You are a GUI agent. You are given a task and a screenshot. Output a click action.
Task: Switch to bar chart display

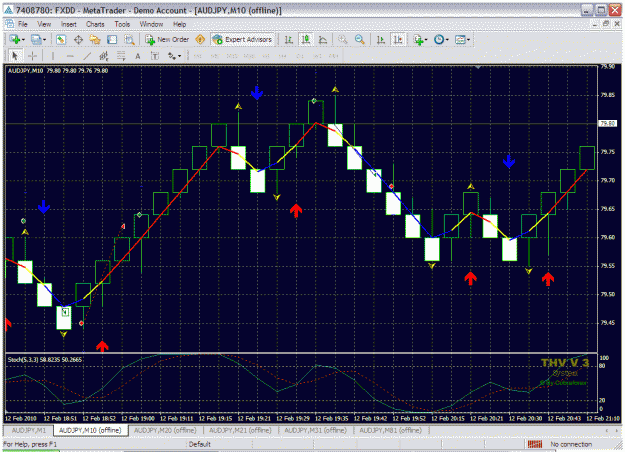[289, 39]
